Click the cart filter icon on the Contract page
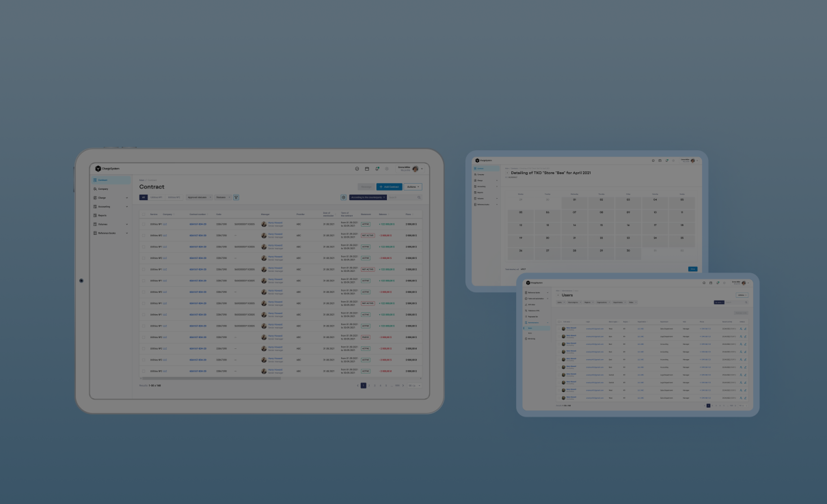This screenshot has width=827, height=504. pyautogui.click(x=236, y=197)
